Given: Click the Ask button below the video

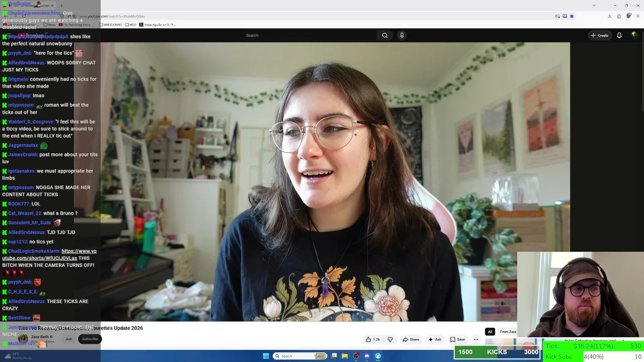Looking at the screenshot, I should (435, 339).
